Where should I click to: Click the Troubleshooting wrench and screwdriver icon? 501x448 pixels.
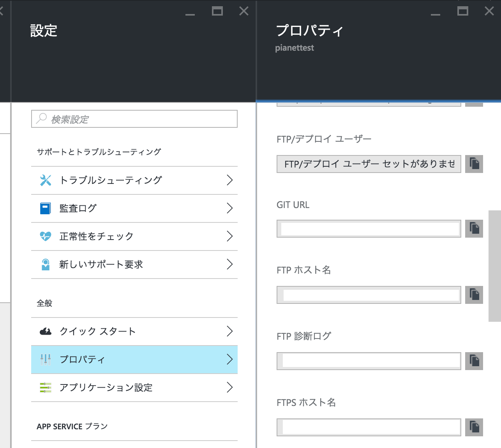[x=46, y=180]
